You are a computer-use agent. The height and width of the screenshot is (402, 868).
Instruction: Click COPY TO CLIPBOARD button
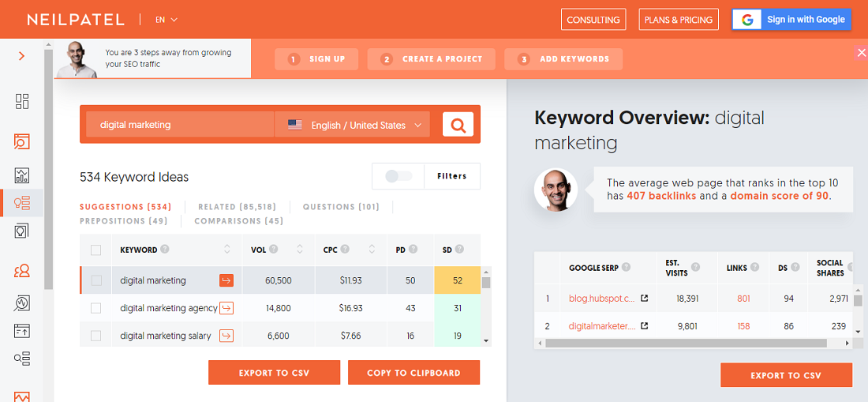click(413, 373)
